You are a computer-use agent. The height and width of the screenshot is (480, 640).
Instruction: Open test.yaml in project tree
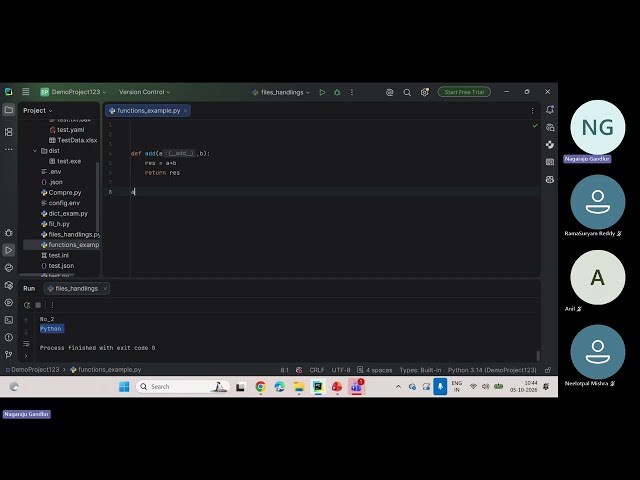click(x=67, y=130)
